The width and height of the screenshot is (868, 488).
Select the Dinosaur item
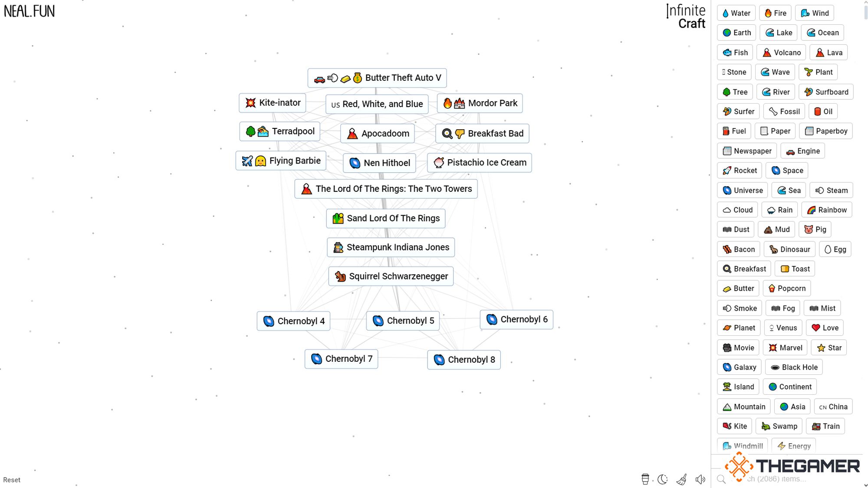click(789, 249)
